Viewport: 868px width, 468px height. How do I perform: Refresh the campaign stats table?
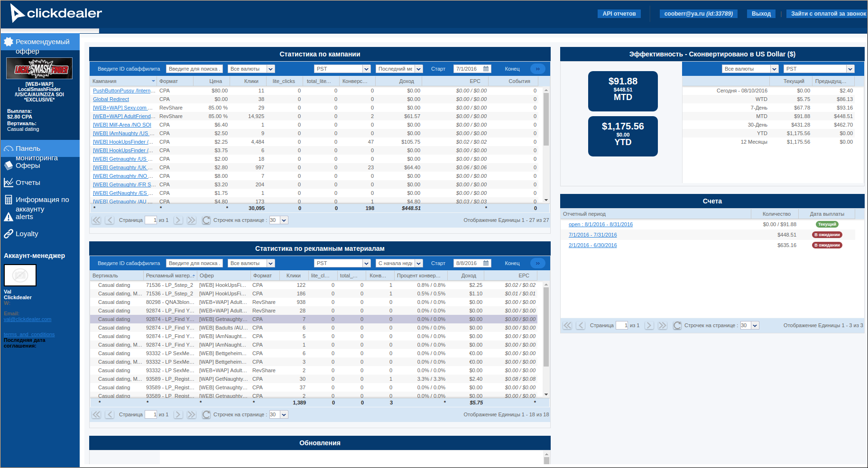click(x=206, y=220)
